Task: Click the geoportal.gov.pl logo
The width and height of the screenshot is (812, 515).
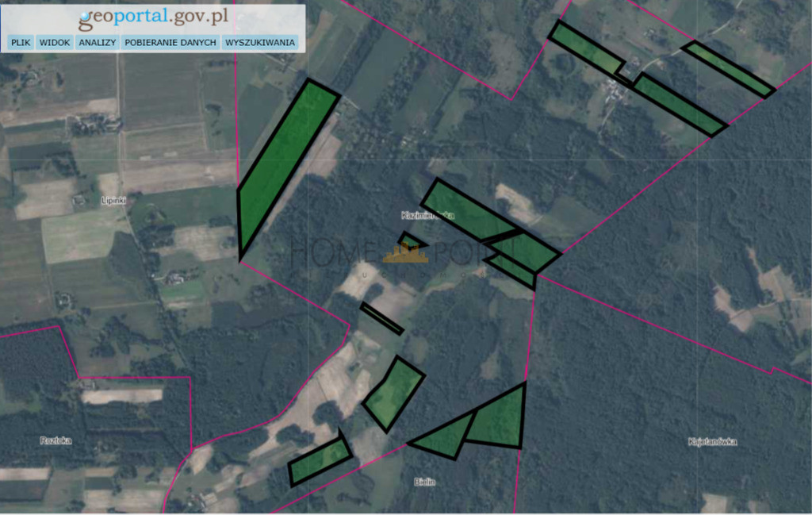Action: [153, 17]
